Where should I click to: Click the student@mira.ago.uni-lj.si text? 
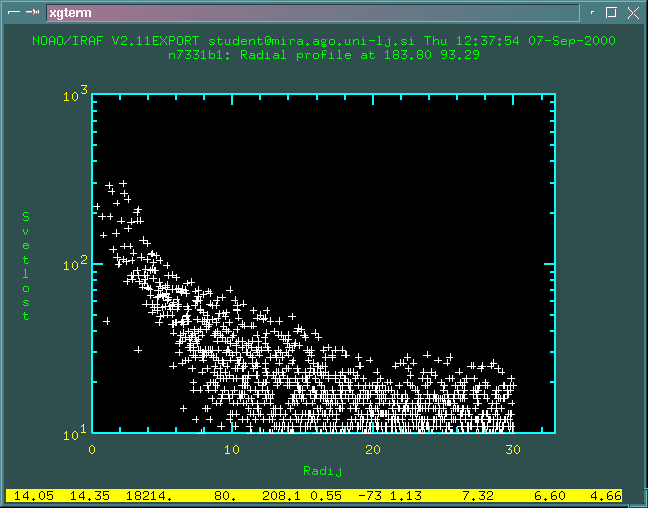[x=311, y=41]
